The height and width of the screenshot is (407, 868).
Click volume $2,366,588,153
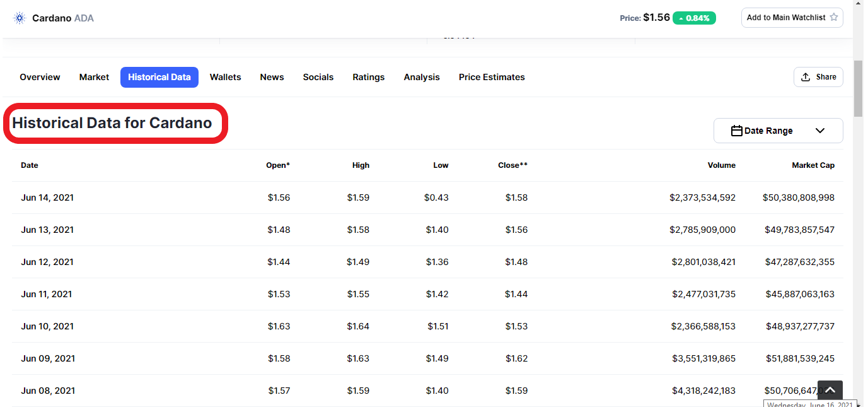click(x=704, y=326)
